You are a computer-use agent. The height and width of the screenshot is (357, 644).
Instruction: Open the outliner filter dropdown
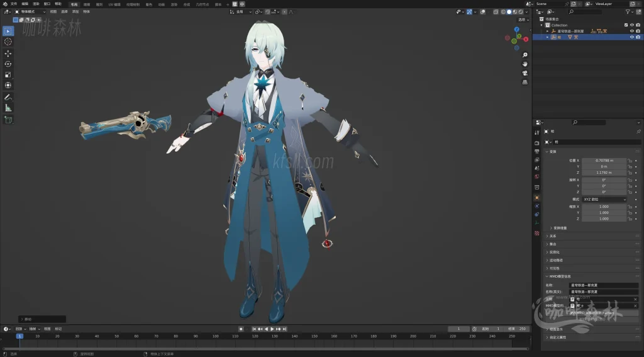pyautogui.click(x=629, y=12)
